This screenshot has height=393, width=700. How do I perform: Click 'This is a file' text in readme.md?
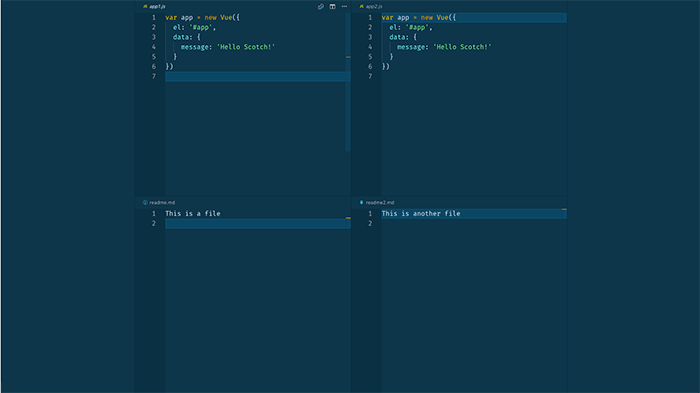tap(193, 213)
